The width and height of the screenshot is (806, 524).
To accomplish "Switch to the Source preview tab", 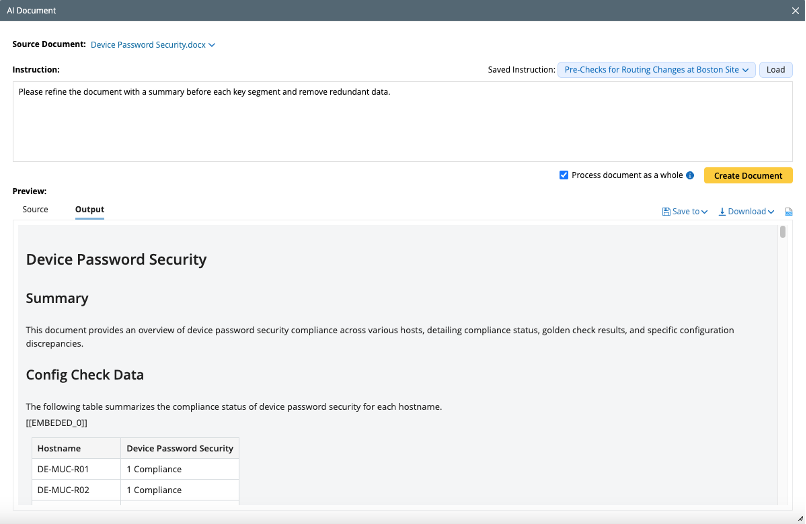I will pos(35,209).
